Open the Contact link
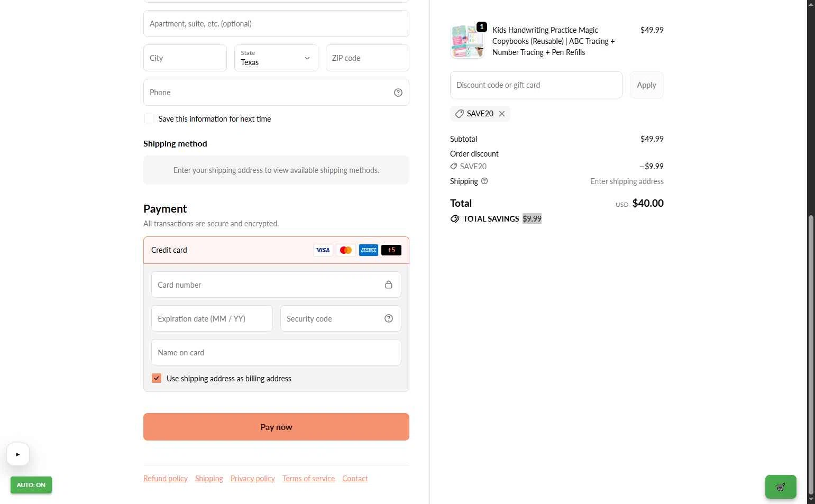This screenshot has width=815, height=504. click(x=355, y=479)
